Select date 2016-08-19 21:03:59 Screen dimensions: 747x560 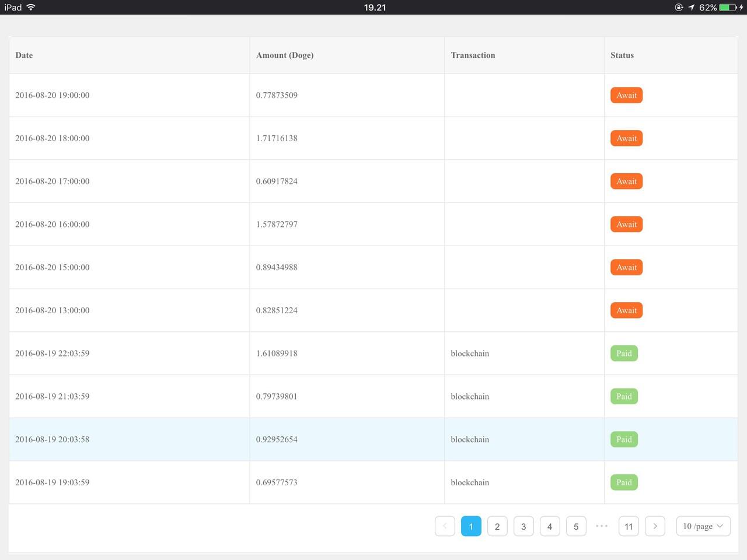pos(53,397)
